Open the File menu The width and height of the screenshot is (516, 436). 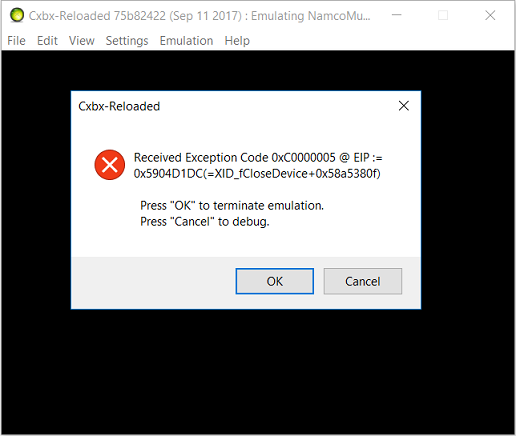click(16, 41)
